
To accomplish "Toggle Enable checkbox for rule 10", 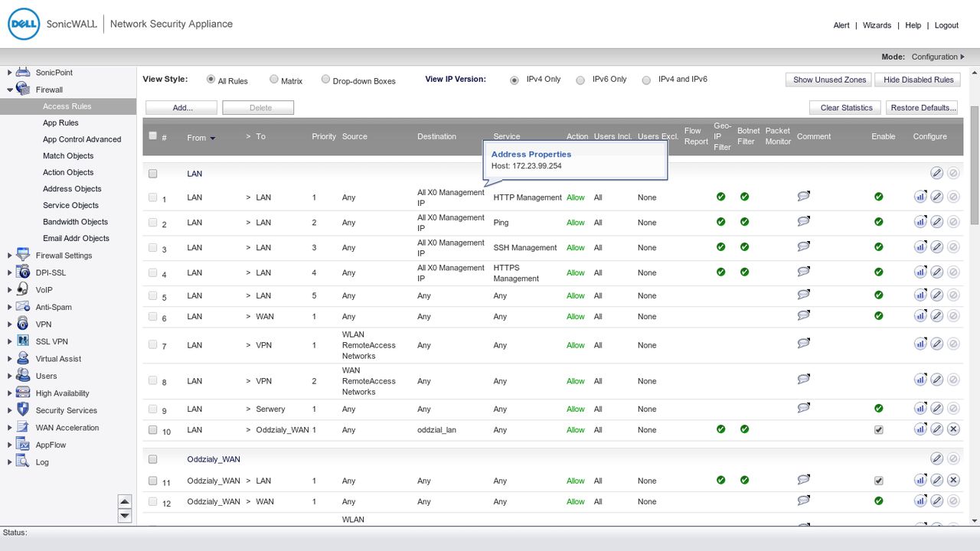I will tap(878, 430).
